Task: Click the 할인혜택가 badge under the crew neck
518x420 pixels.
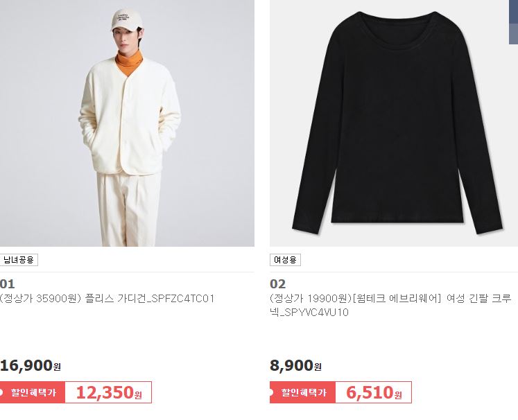Action: tap(302, 392)
